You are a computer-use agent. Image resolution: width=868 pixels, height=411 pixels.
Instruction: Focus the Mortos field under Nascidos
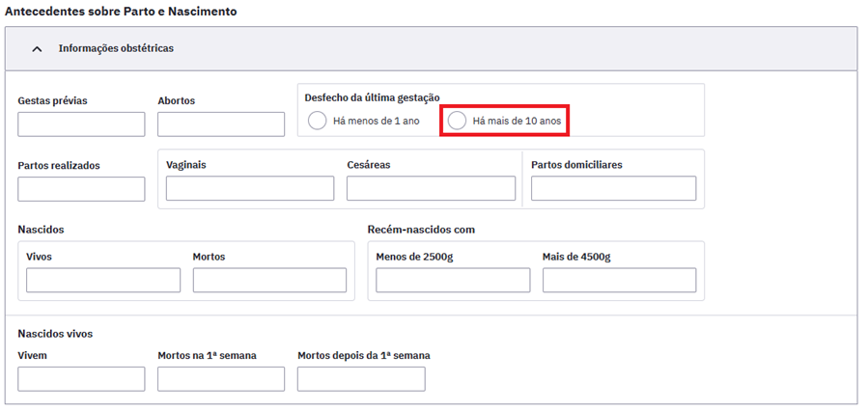click(x=269, y=280)
